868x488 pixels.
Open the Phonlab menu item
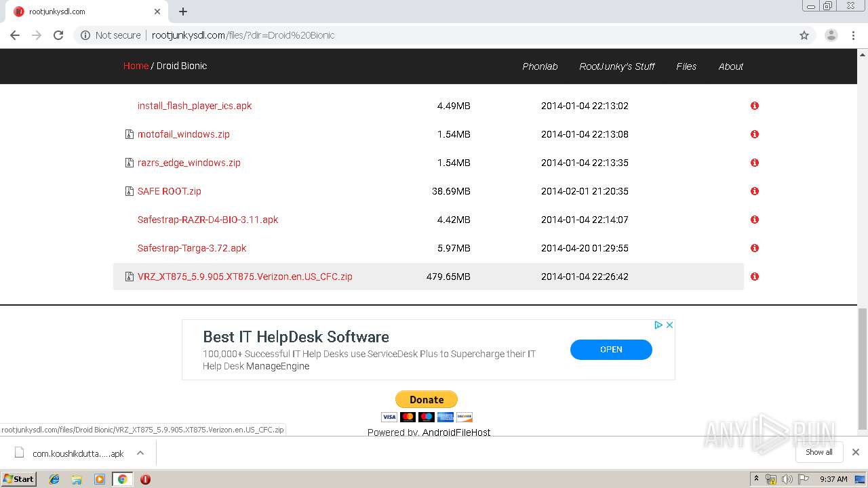pyautogui.click(x=540, y=66)
